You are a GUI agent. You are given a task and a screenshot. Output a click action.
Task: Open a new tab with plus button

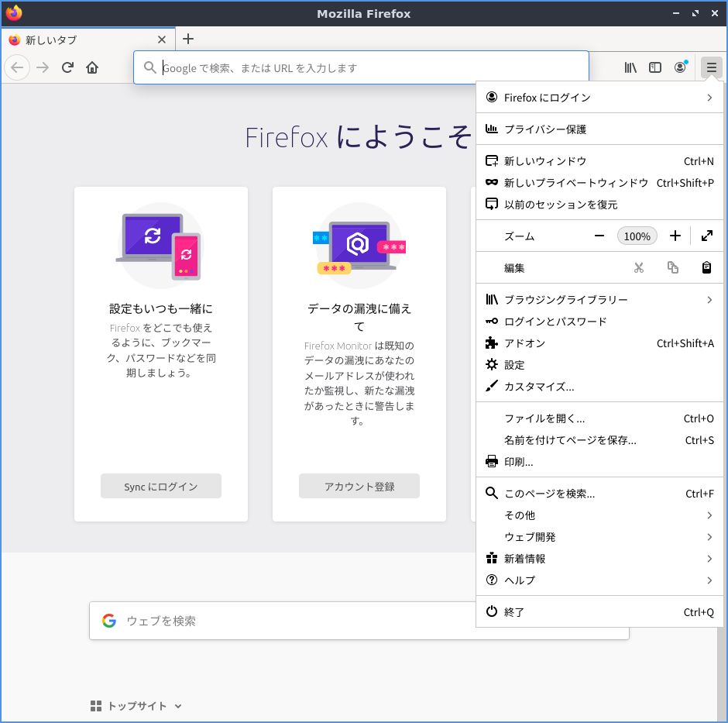pyautogui.click(x=188, y=39)
